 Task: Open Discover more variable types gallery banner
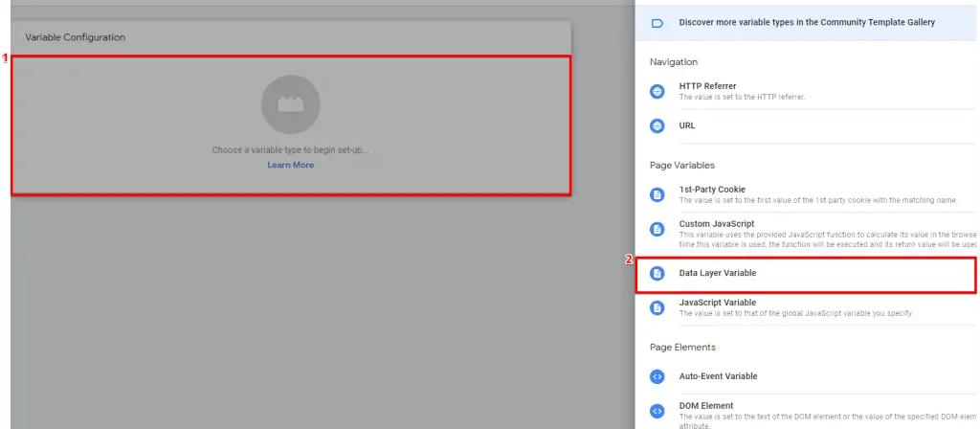click(x=807, y=23)
